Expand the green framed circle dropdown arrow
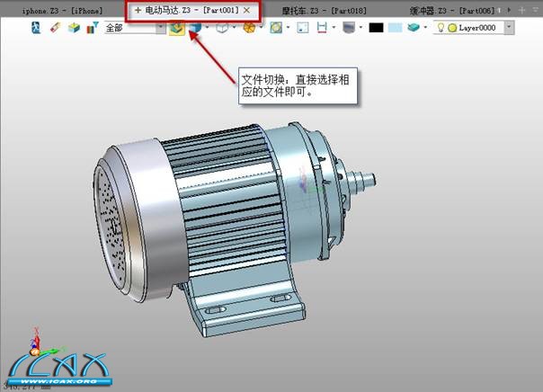Viewport: 543px width, 392px height. 288,27
